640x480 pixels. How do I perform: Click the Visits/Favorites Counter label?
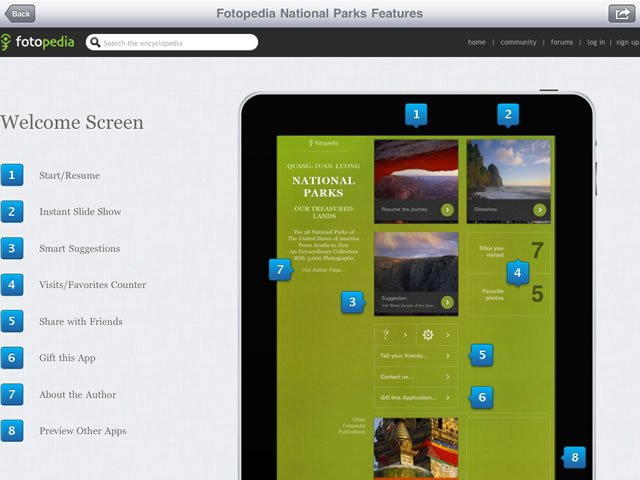point(93,284)
